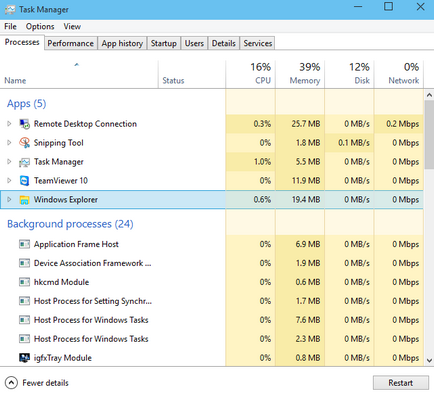Switch to the Startup tab
The image size is (434, 396).
tap(164, 43)
